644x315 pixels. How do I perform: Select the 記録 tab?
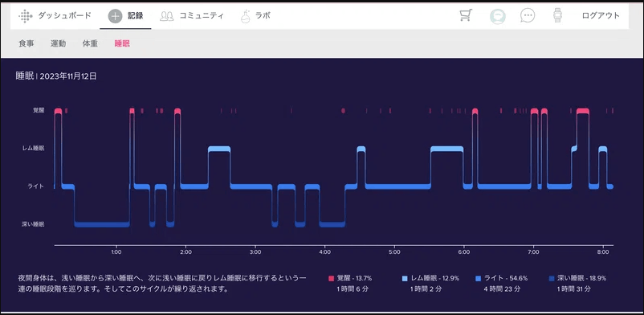(x=135, y=16)
